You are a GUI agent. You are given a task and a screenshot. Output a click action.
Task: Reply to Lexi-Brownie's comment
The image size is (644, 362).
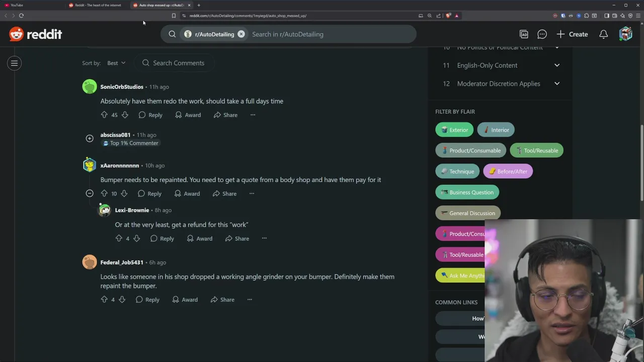[162, 238]
